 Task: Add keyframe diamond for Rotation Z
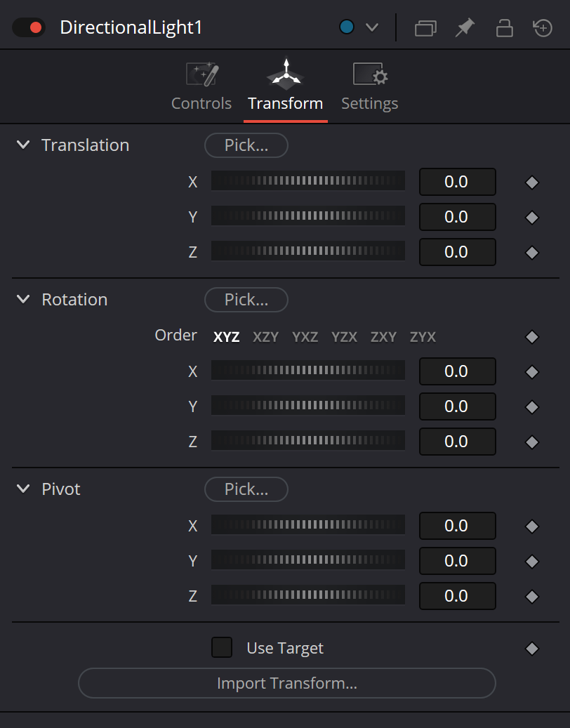click(532, 442)
